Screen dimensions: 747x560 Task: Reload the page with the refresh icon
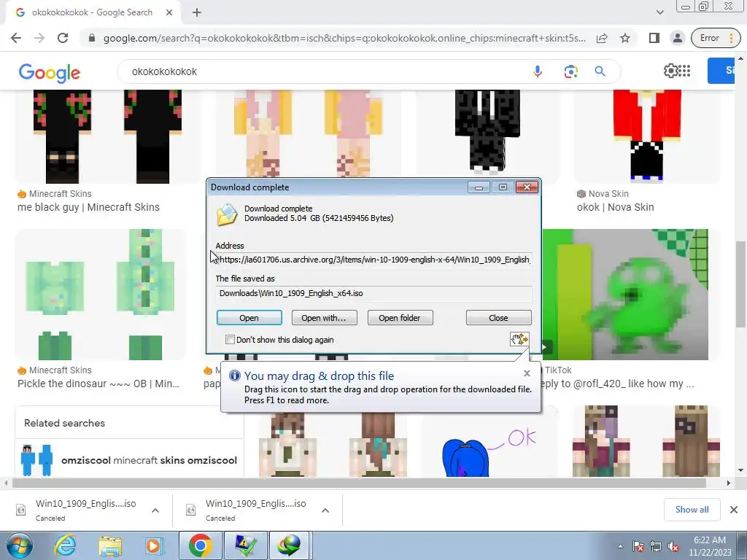coord(63,38)
